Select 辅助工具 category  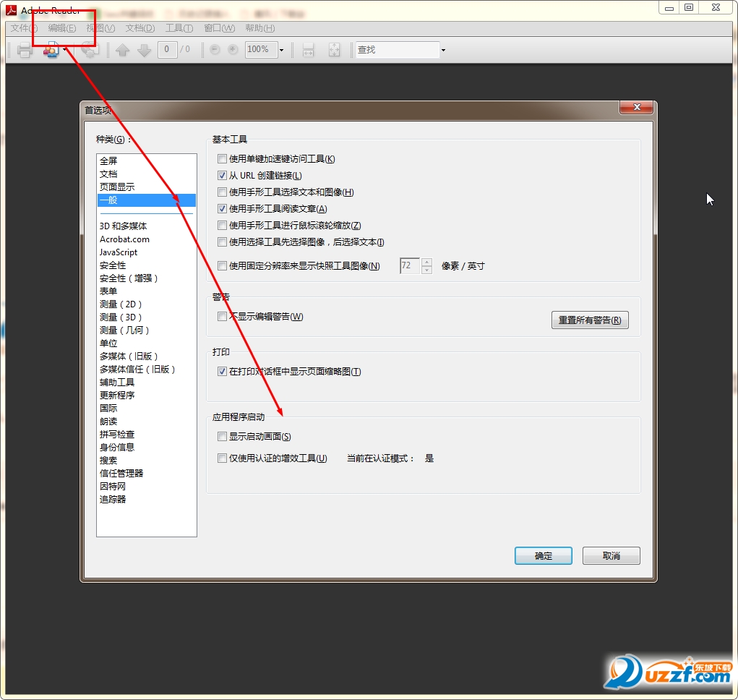point(147,383)
